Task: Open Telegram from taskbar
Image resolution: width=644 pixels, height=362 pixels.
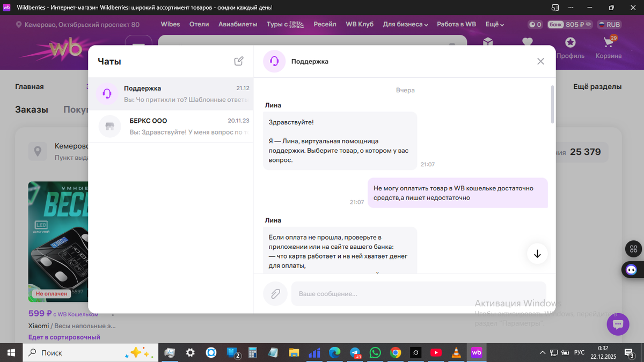Action: (x=355, y=352)
